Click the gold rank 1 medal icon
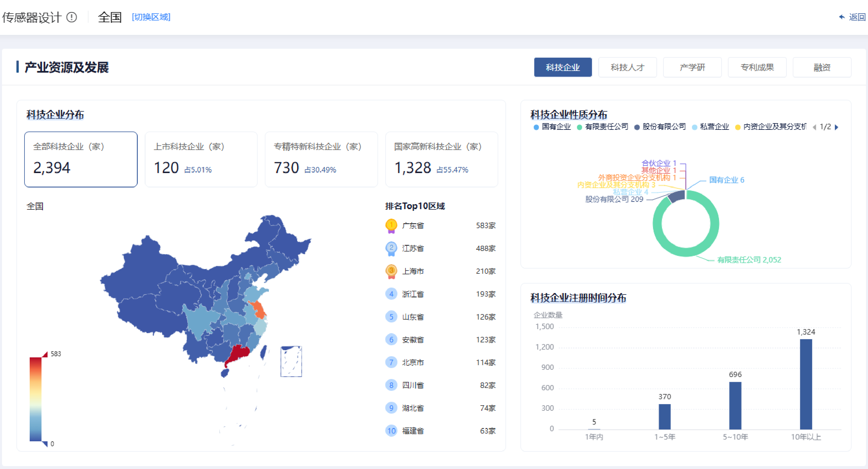 click(x=391, y=226)
